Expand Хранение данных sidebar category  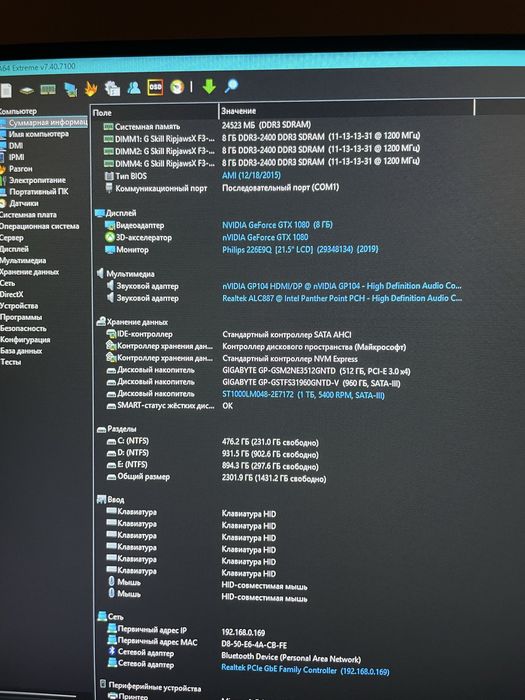[29, 272]
